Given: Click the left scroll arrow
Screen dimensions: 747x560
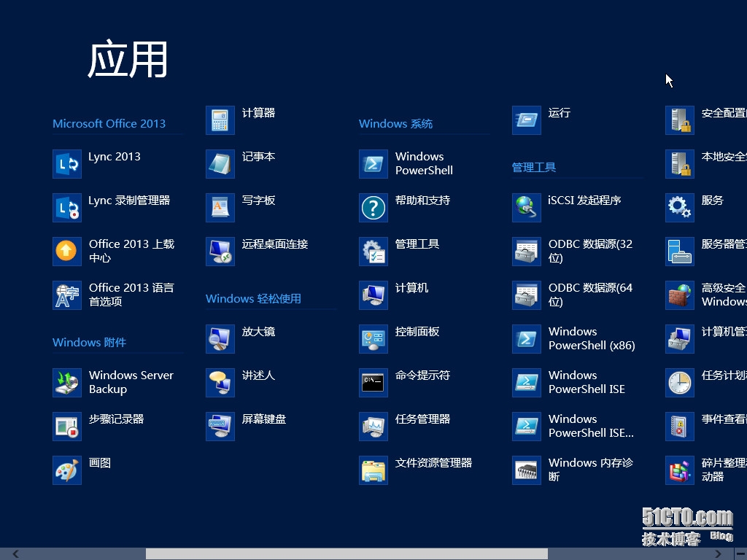Looking at the screenshot, I should point(16,554).
